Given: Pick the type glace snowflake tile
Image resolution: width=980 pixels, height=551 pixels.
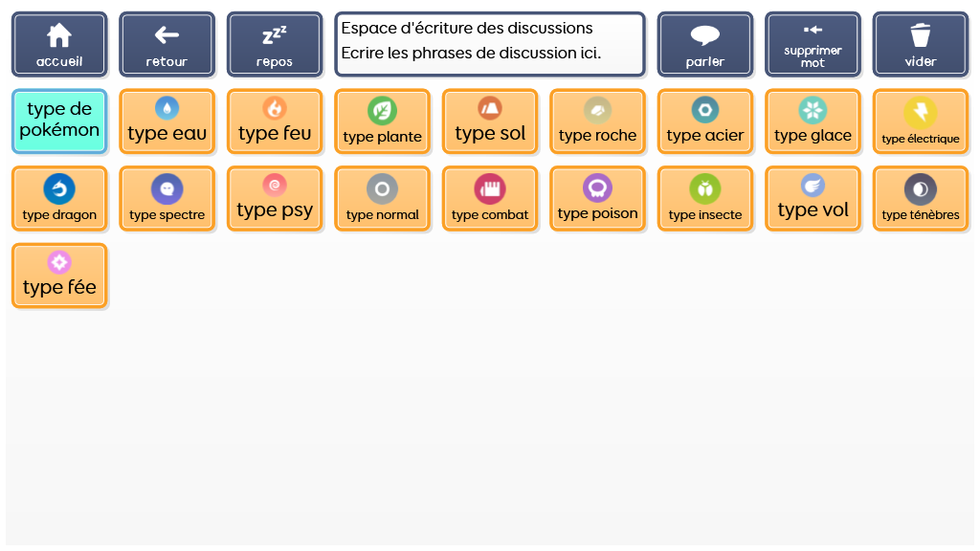Looking at the screenshot, I should [x=813, y=121].
